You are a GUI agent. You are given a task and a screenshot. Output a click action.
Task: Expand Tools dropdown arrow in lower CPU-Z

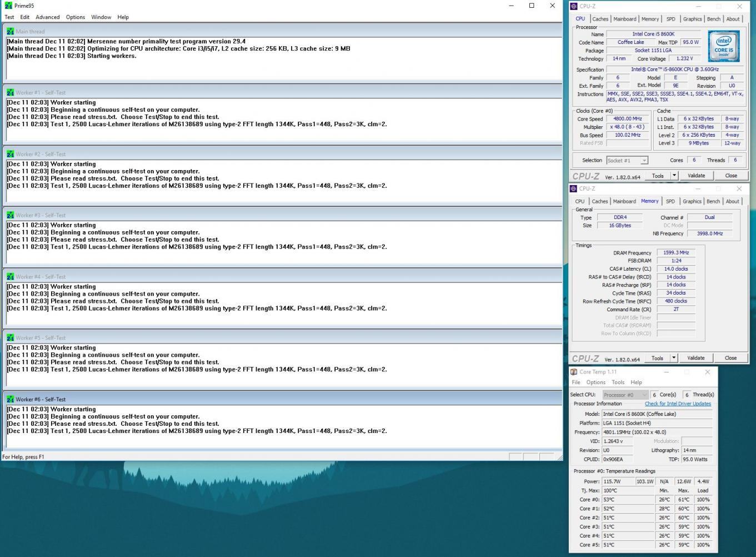coord(674,358)
